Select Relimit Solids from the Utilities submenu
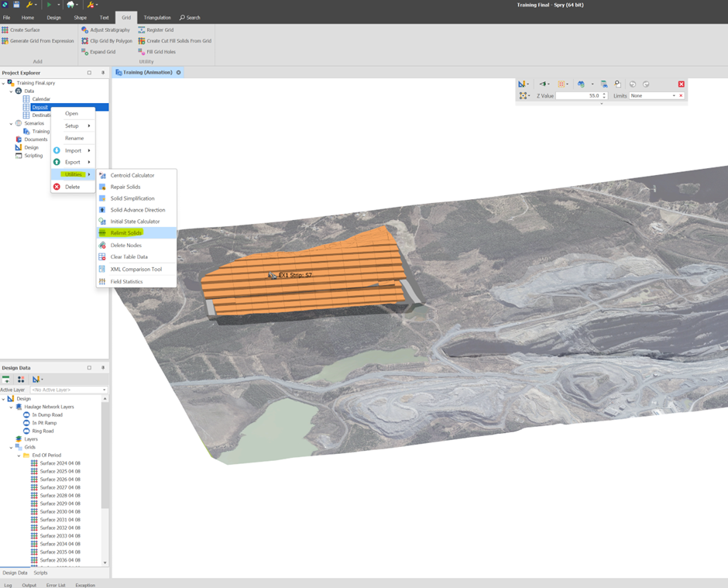 (x=125, y=233)
